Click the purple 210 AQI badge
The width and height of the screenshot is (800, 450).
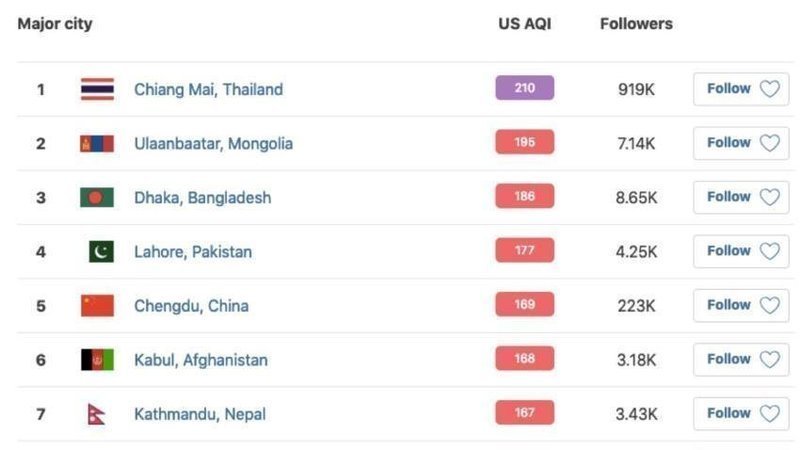[x=524, y=88]
